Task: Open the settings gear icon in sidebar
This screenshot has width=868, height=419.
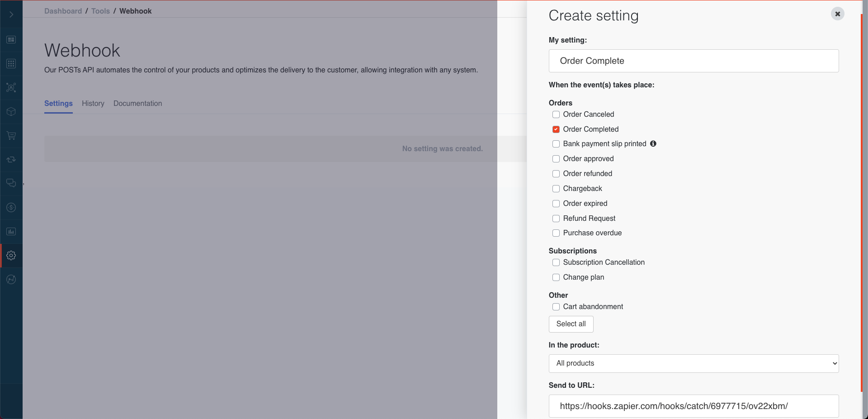Action: (11, 255)
